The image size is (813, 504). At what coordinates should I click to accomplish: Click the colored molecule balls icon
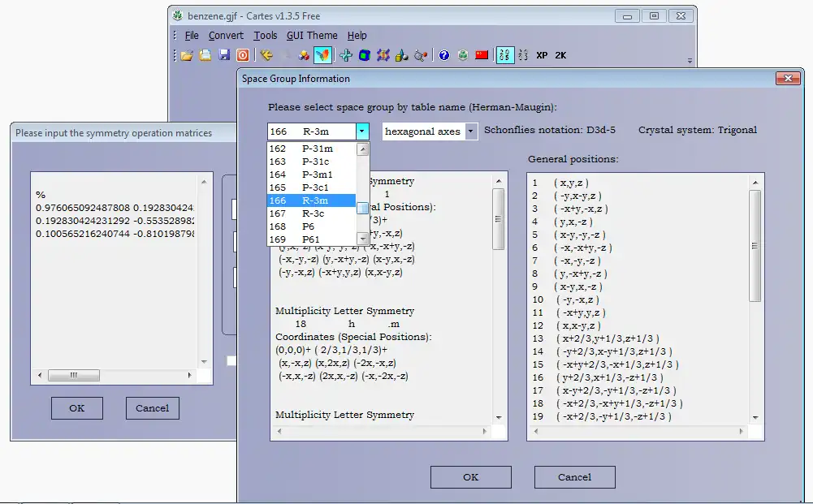tap(304, 55)
